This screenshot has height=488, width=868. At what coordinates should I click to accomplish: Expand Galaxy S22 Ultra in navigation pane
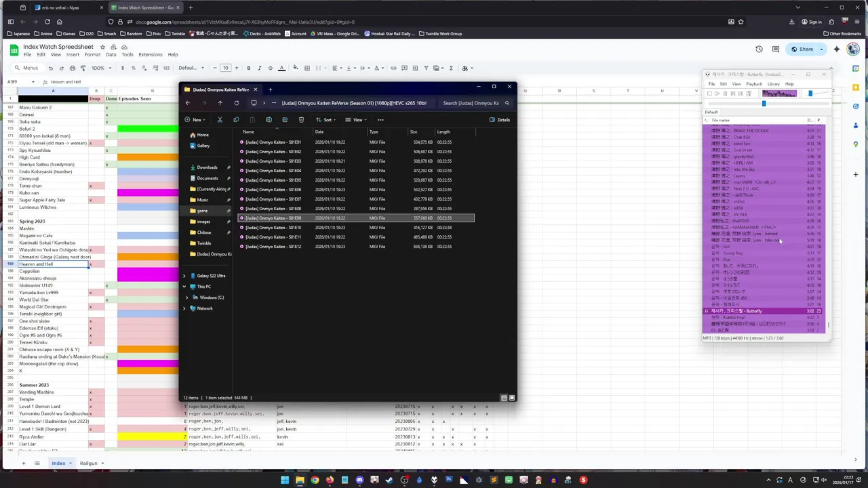pos(184,276)
